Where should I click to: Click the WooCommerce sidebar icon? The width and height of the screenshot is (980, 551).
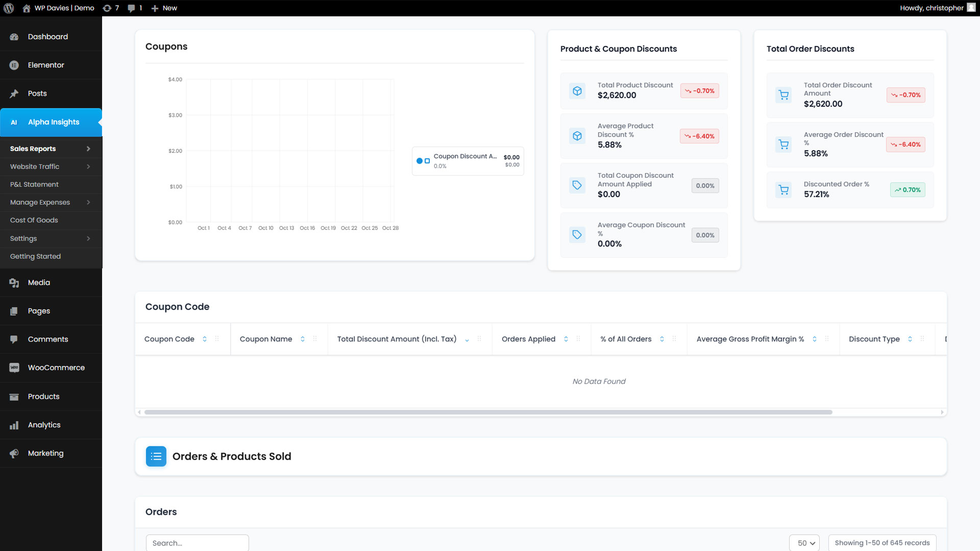(x=14, y=368)
